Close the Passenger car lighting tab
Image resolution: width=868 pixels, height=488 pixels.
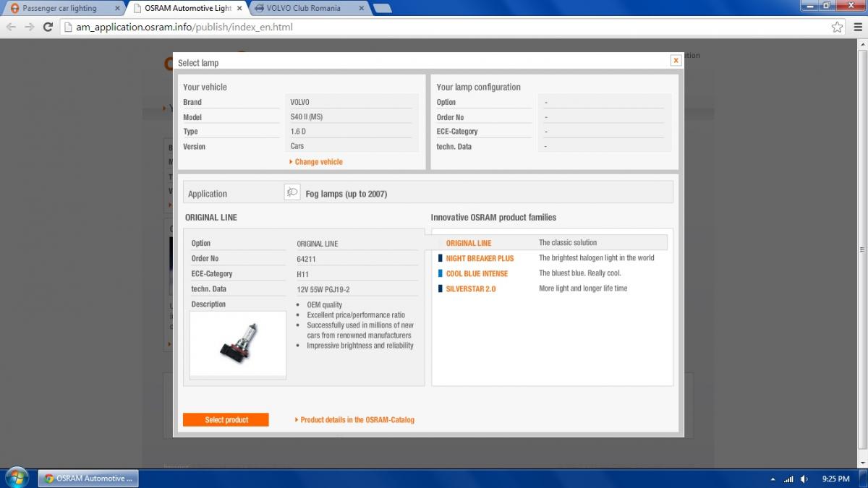(117, 9)
